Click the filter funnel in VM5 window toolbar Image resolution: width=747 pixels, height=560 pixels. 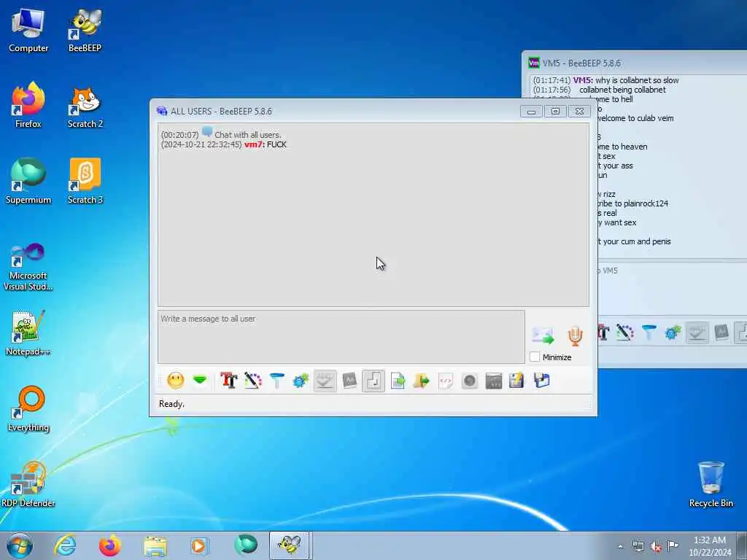point(649,332)
